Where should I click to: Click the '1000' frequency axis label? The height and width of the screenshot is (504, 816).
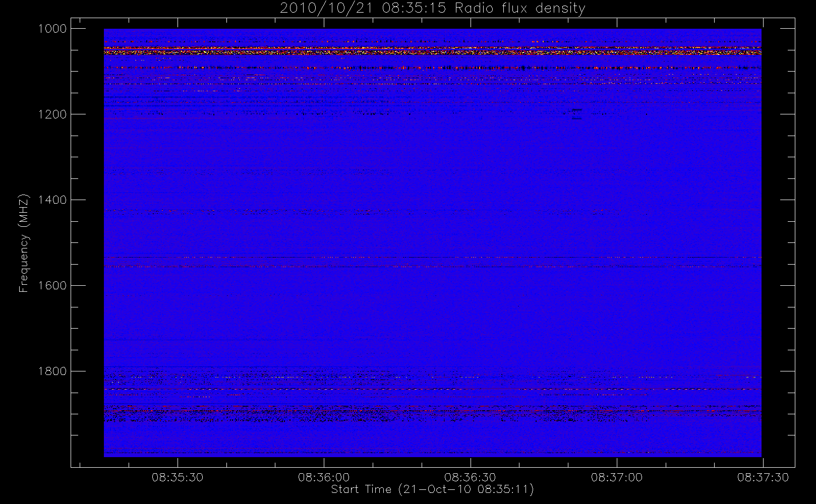click(52, 29)
